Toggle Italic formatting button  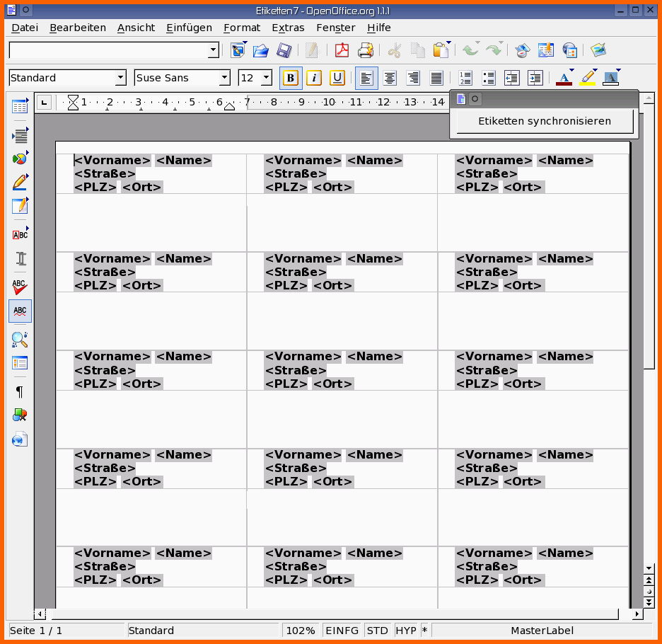point(314,78)
